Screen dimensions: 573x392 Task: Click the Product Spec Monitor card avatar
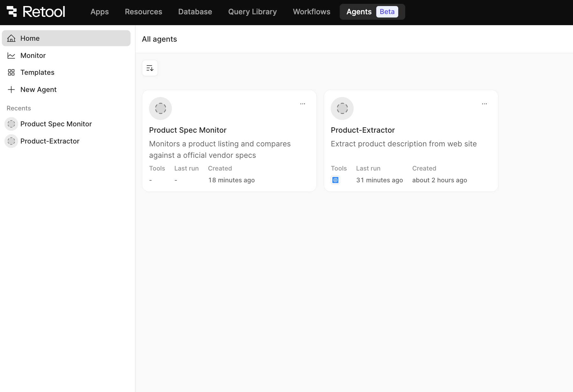click(160, 108)
